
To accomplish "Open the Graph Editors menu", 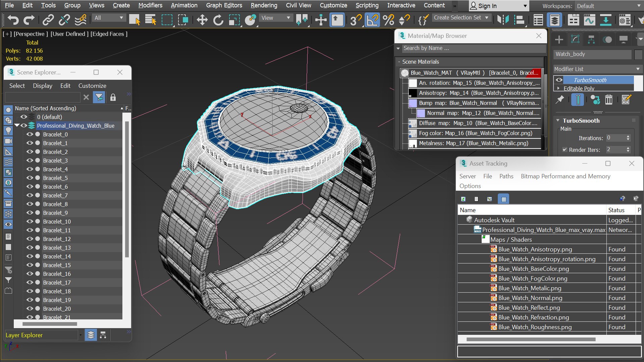I will pos(224,5).
